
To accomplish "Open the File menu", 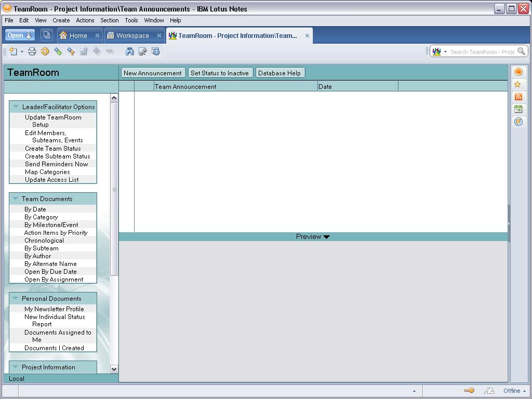I will [9, 20].
